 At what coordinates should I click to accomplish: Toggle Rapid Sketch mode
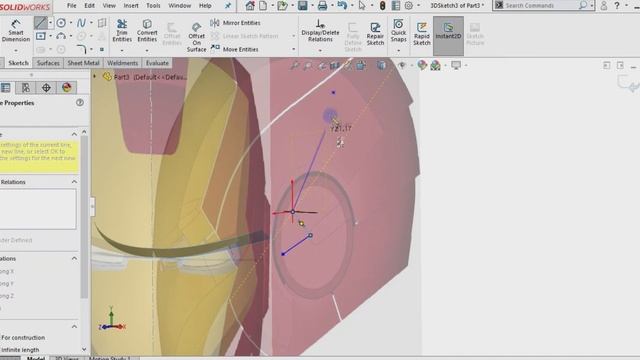[x=422, y=34]
